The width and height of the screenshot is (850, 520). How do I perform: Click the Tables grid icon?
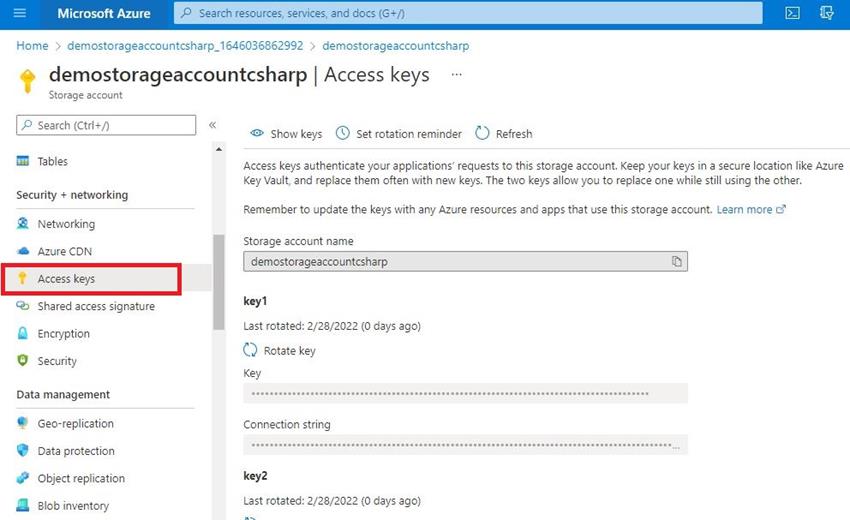coord(23,161)
